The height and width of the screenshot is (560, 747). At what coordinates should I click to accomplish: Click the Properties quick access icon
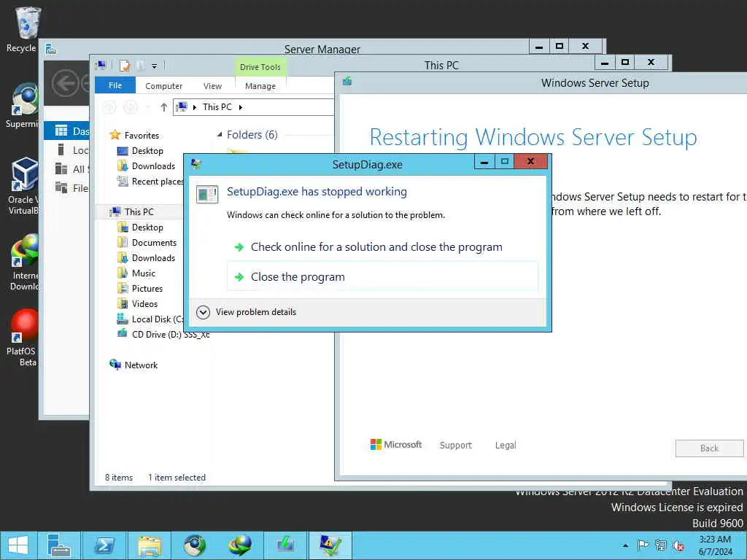pyautogui.click(x=125, y=66)
